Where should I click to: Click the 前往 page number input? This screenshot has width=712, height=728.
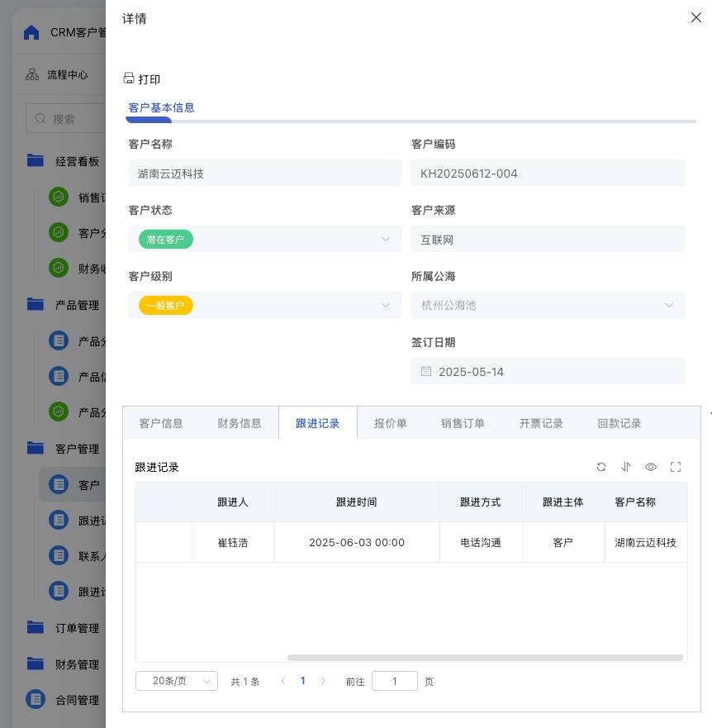(x=394, y=681)
